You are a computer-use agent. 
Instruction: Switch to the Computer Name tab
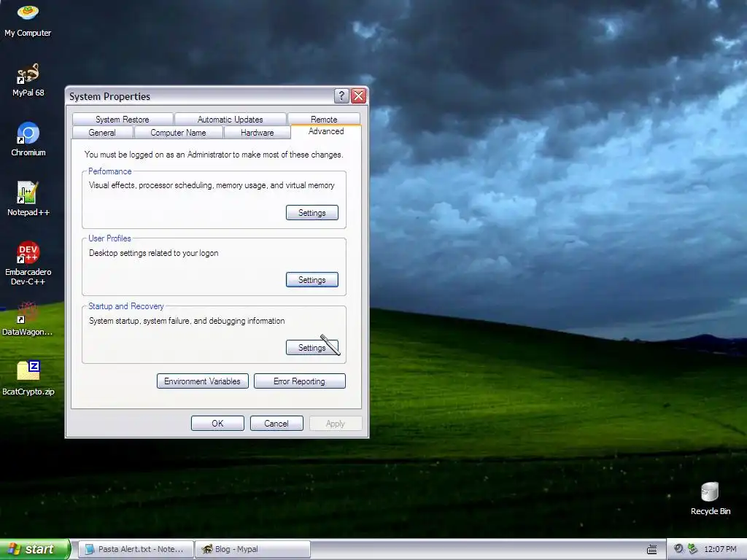pyautogui.click(x=178, y=133)
